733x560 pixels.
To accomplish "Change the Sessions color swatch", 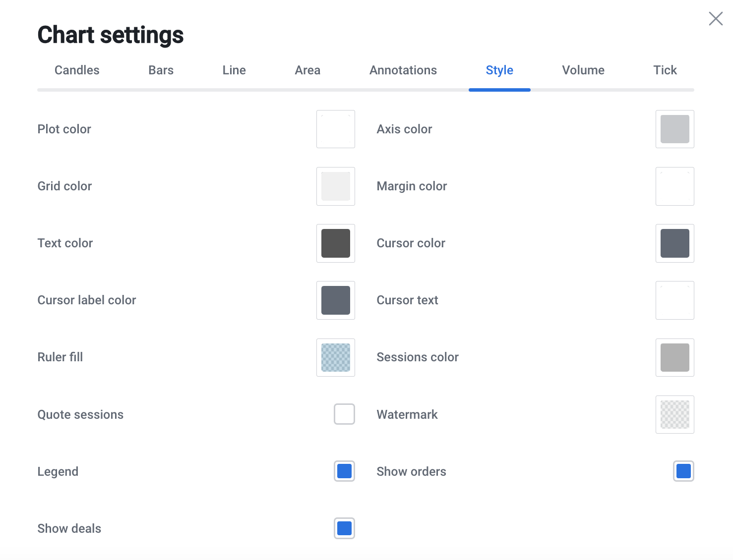I will tap(674, 357).
